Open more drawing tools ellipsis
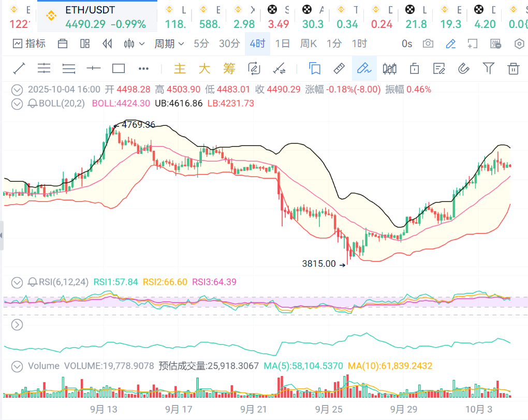 tap(143, 69)
